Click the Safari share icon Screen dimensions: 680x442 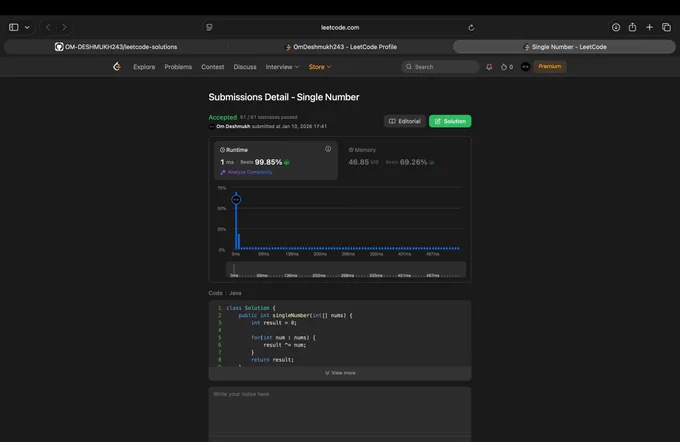coord(632,27)
